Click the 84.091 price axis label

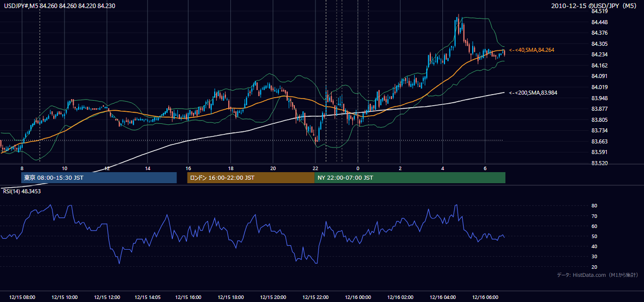(x=599, y=76)
